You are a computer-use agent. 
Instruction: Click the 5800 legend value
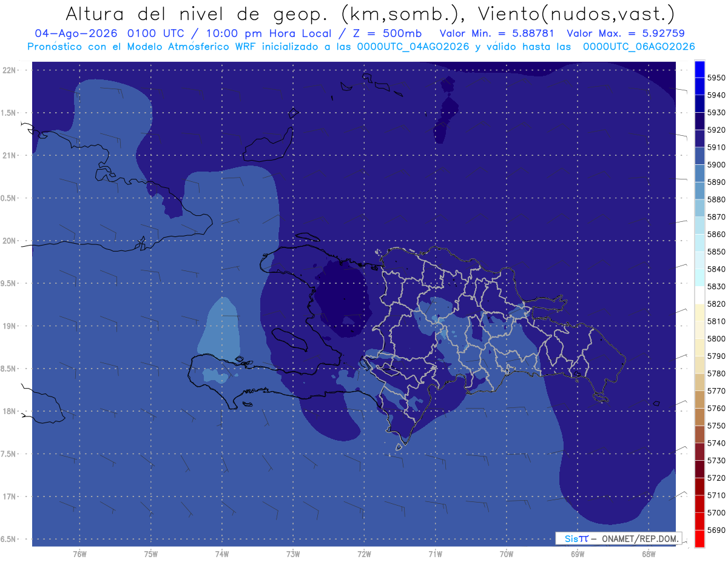716,338
